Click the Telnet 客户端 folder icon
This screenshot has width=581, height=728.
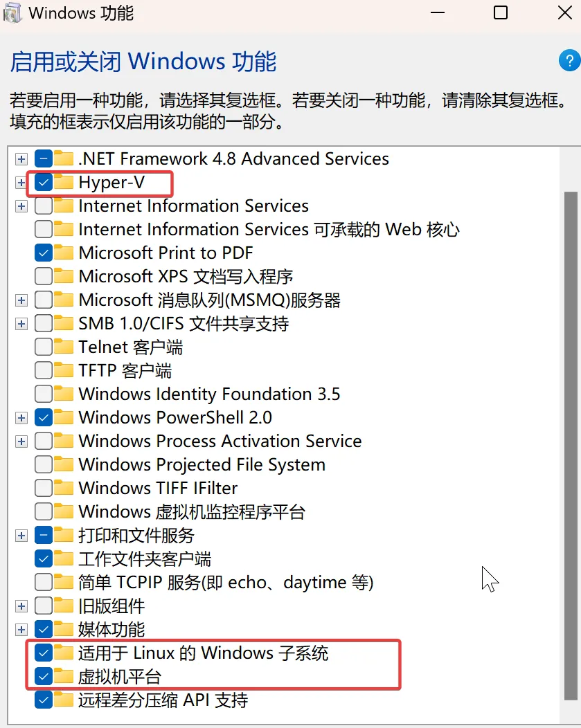[64, 347]
